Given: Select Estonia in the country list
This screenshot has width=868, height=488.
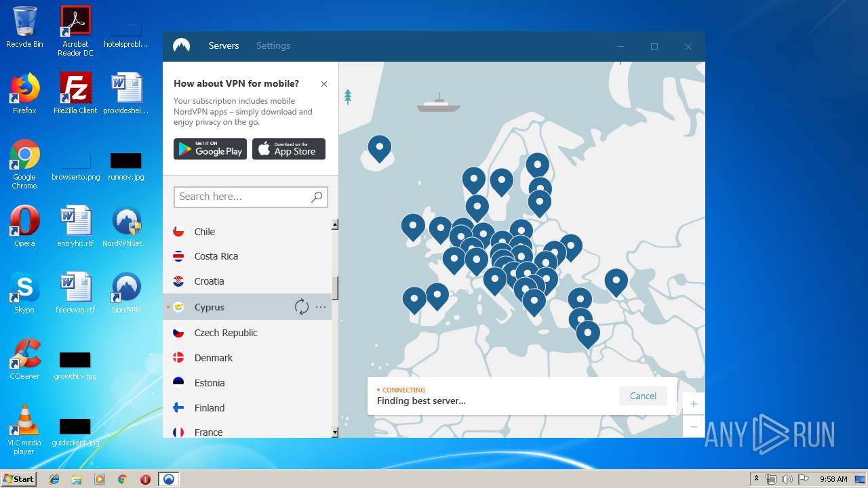Looking at the screenshot, I should (x=247, y=383).
